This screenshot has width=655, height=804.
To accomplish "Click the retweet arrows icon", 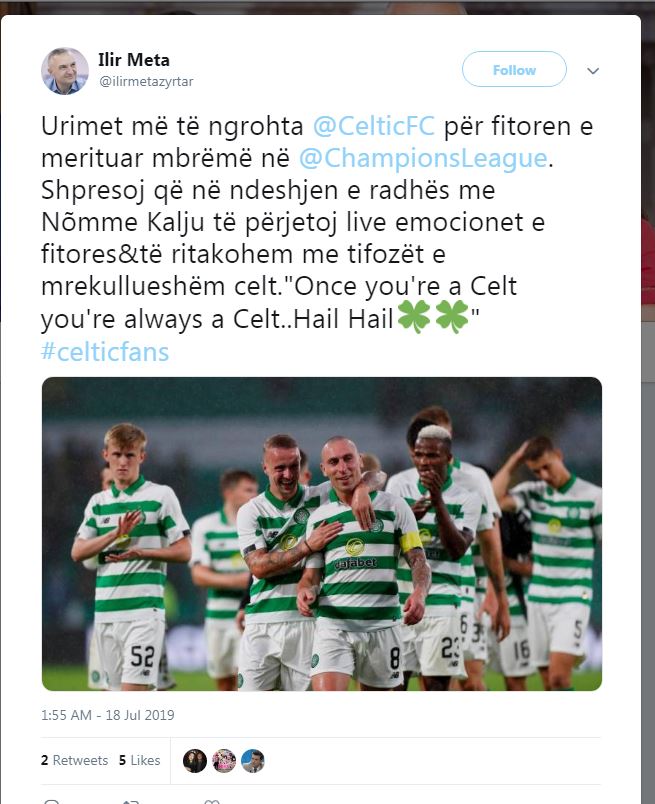I will (131, 801).
